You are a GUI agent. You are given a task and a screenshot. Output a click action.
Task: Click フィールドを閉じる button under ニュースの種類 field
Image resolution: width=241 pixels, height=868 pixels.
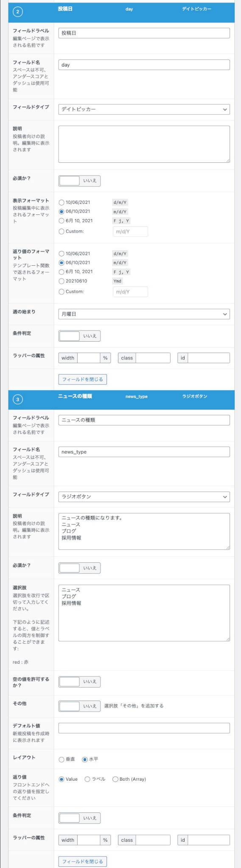click(83, 861)
